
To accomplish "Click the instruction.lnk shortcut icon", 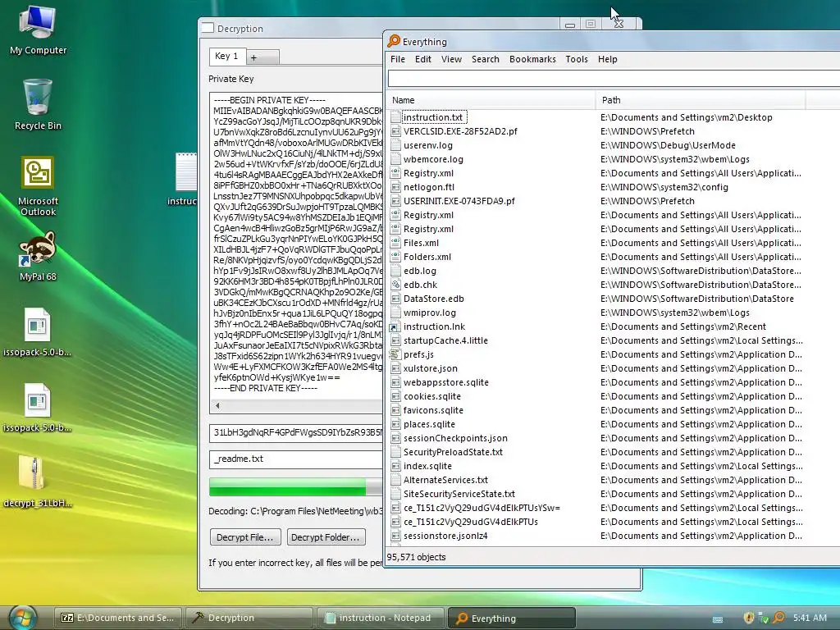I will pyautogui.click(x=395, y=326).
